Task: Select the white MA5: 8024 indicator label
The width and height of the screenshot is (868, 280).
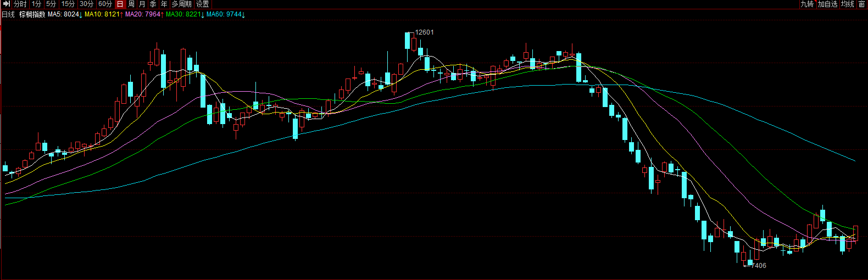Action: 65,14
